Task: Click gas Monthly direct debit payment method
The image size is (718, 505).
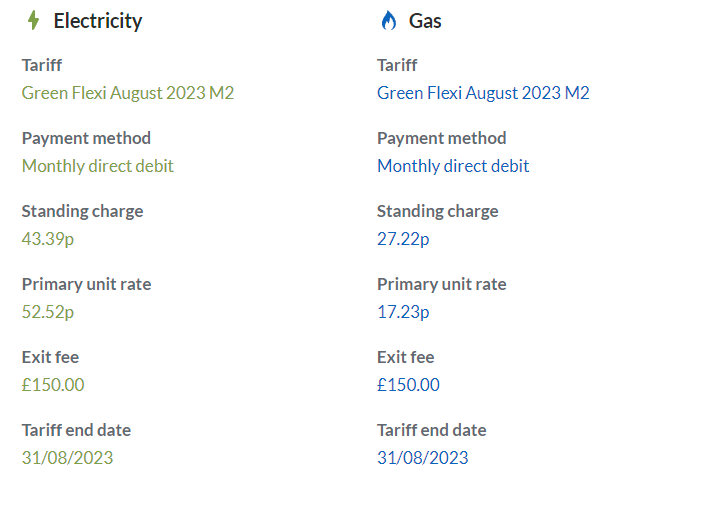Action: coord(453,166)
